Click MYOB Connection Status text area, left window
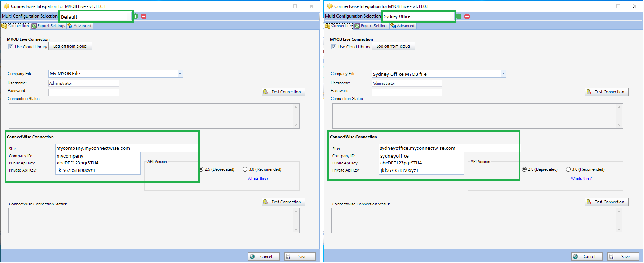 (154, 116)
